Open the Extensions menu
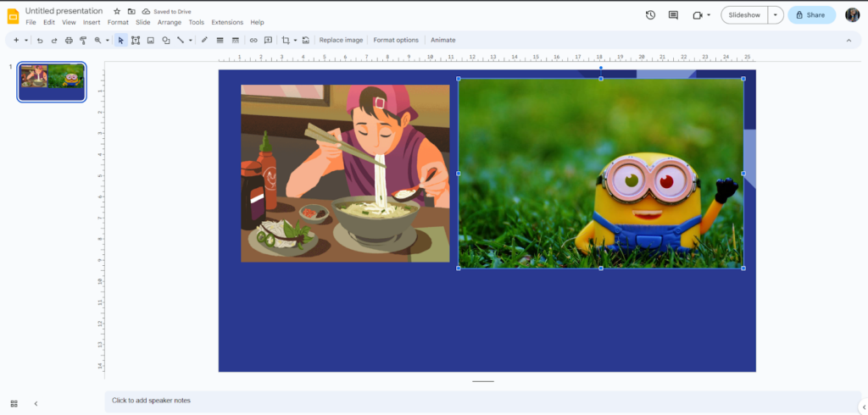 [x=226, y=22]
